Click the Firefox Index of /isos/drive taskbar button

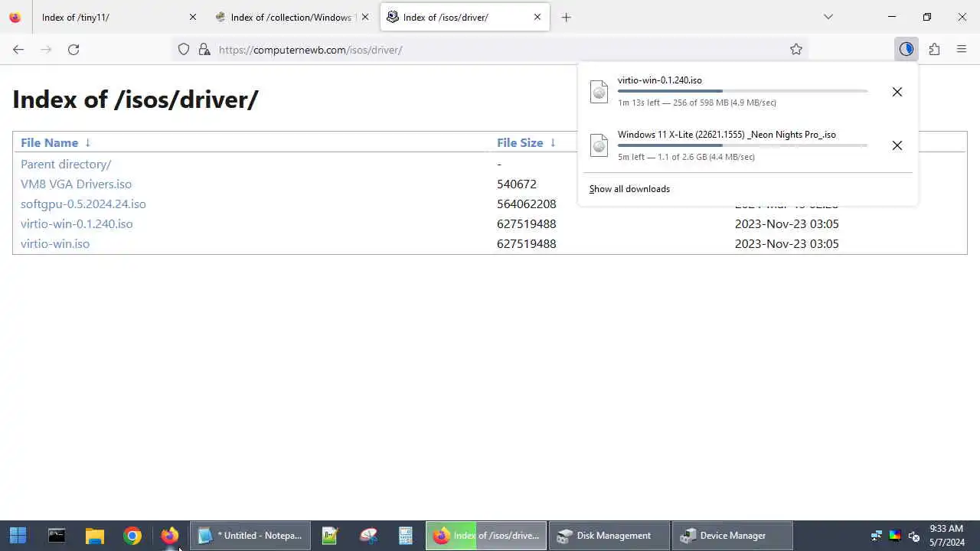pos(486,536)
